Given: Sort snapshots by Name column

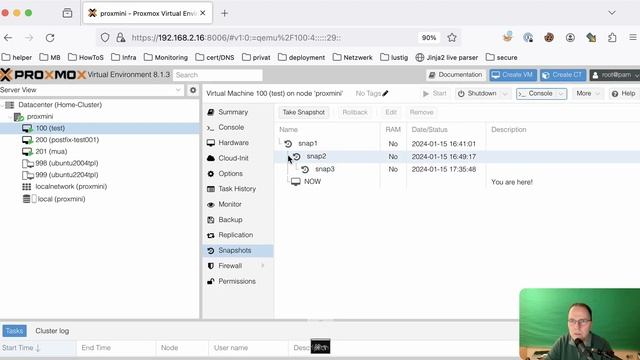Looking at the screenshot, I should point(289,129).
